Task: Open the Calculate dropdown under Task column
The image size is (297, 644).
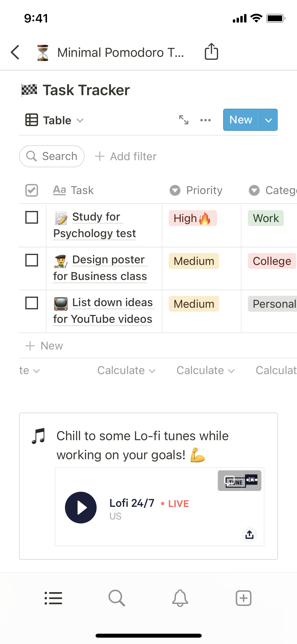Action: click(x=126, y=371)
